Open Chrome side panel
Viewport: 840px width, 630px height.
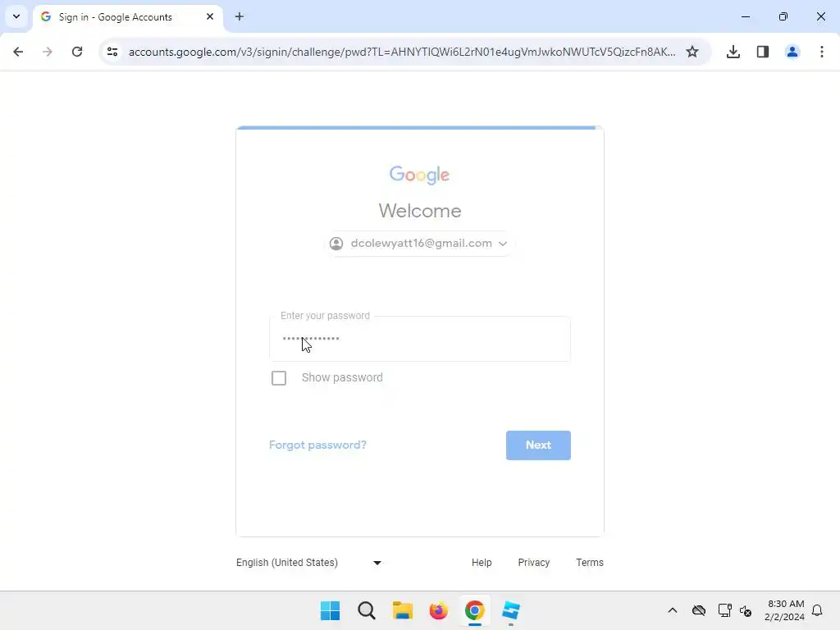pyautogui.click(x=763, y=52)
